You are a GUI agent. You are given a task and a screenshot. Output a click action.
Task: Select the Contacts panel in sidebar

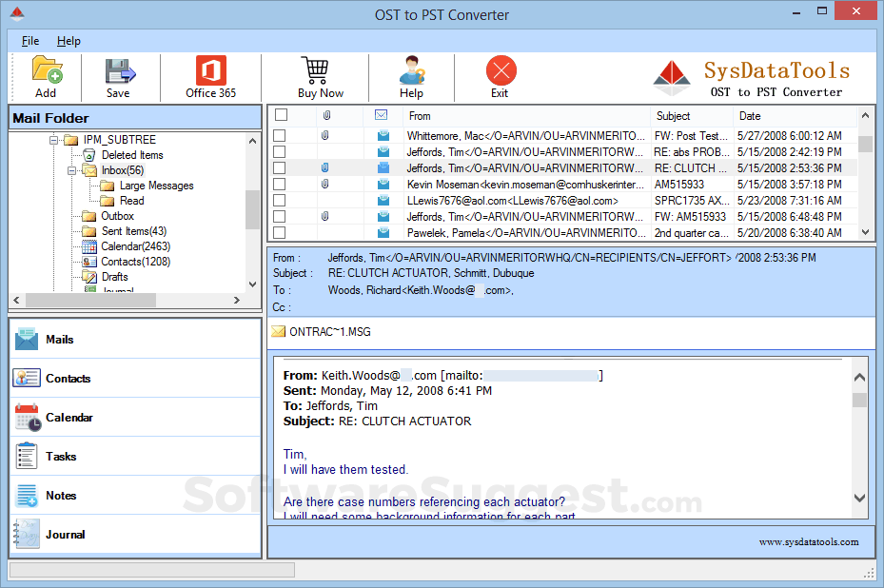click(68, 379)
